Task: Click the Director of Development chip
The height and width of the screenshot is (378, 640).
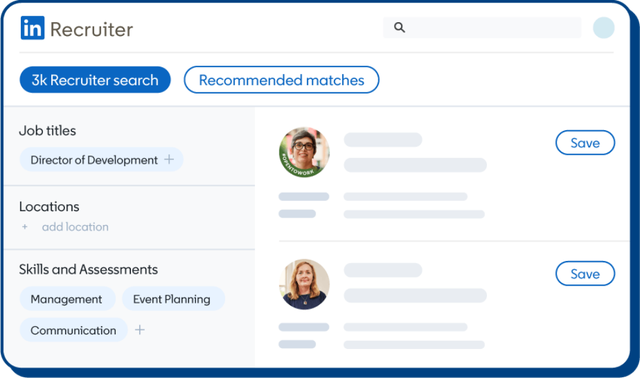Action: click(102, 160)
